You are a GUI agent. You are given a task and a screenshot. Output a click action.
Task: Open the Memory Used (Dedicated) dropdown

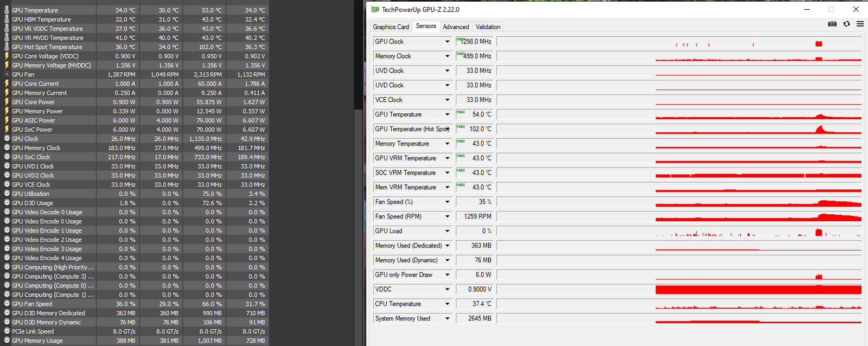pos(448,246)
